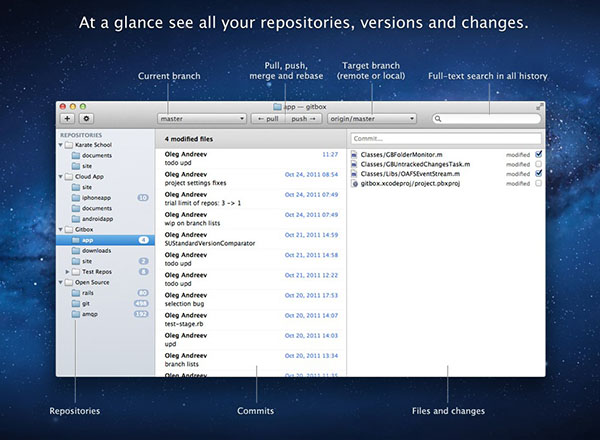Image resolution: width=600 pixels, height=440 pixels.
Task: Open the rails repository in sidebar
Action: (x=89, y=292)
